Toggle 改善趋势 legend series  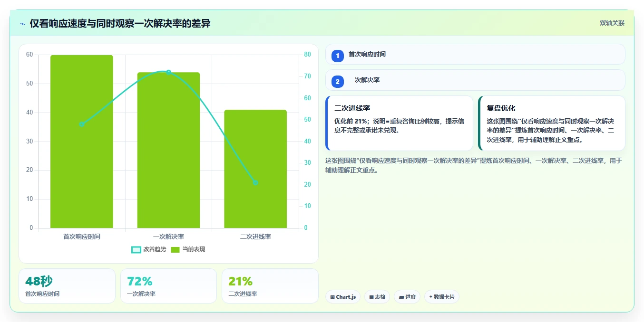(x=149, y=249)
